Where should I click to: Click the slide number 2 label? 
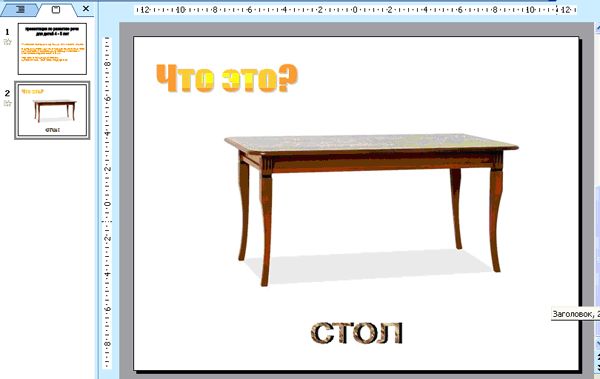[7, 93]
